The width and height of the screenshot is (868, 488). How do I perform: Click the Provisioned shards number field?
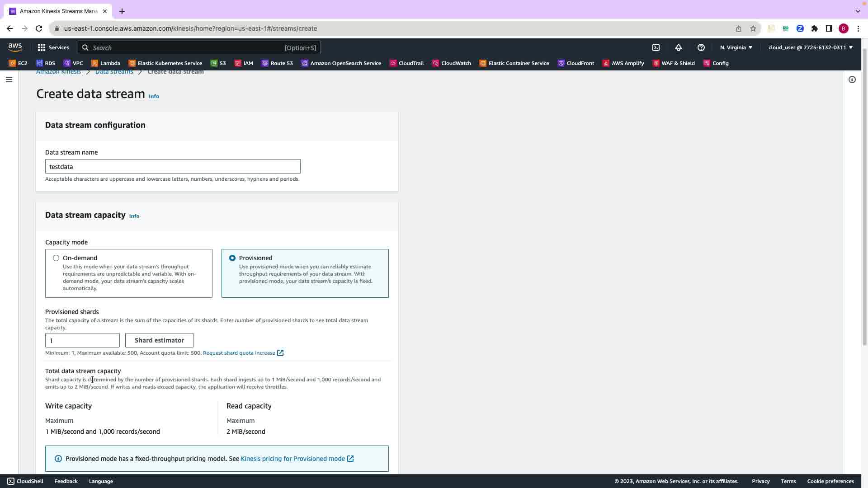pos(82,340)
